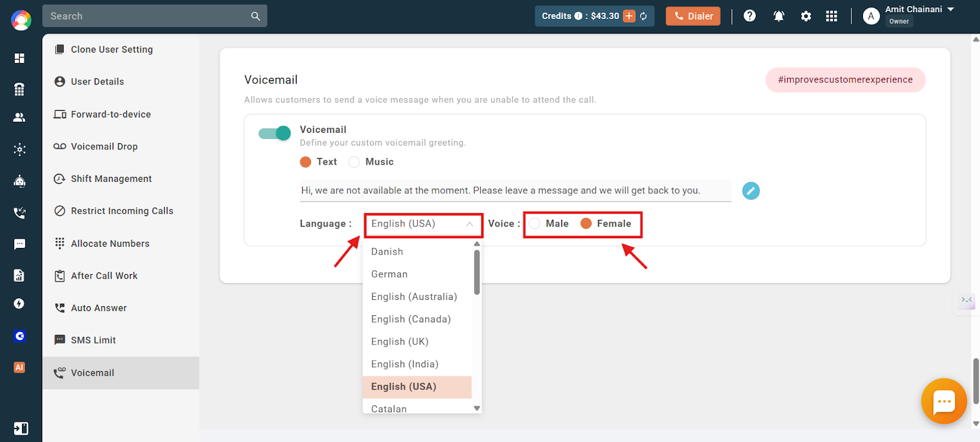Open the messages chat icon in left rail
Viewport: 980px width, 442px height.
click(x=20, y=244)
